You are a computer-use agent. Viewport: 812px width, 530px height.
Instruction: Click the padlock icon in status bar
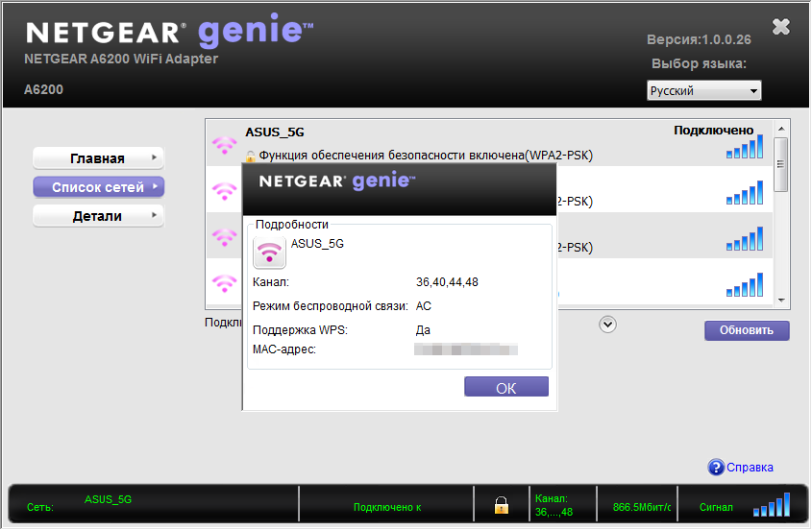[x=501, y=505]
